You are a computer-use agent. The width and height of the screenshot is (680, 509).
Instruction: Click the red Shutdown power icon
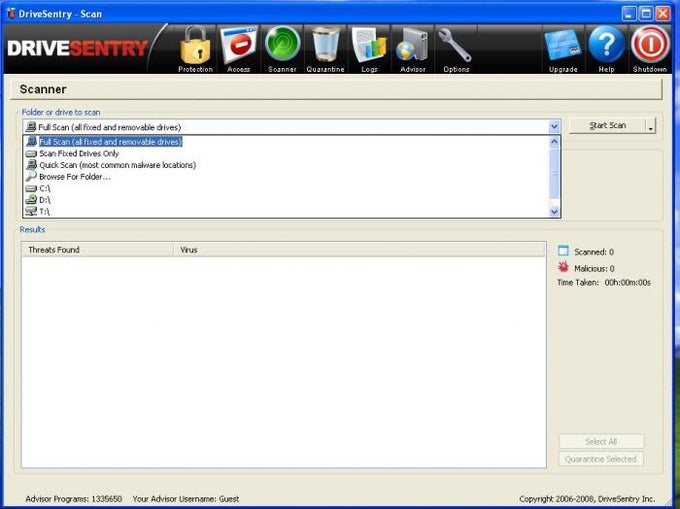tap(650, 49)
